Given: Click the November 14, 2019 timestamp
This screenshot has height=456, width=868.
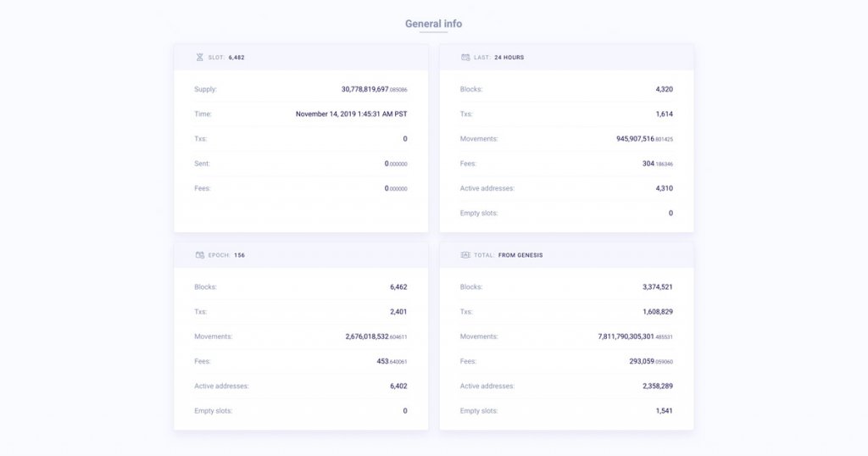Looking at the screenshot, I should tap(351, 114).
